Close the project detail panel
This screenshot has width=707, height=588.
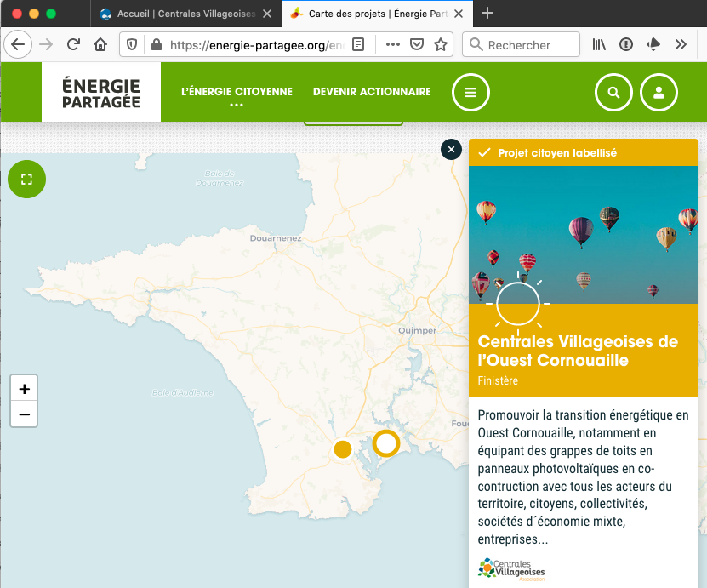451,149
